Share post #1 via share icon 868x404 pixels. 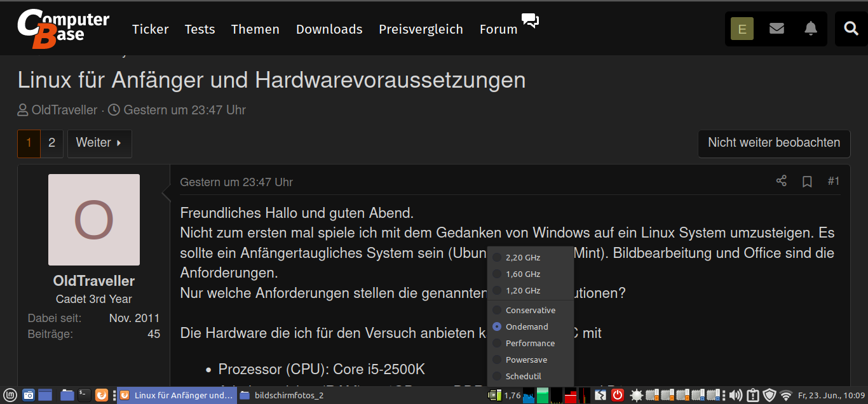(782, 181)
